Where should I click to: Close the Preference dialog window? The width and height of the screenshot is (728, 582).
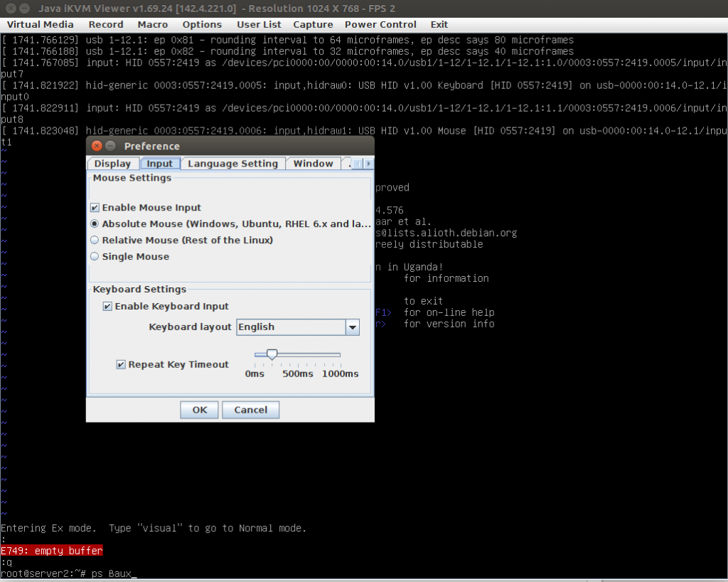click(97, 147)
